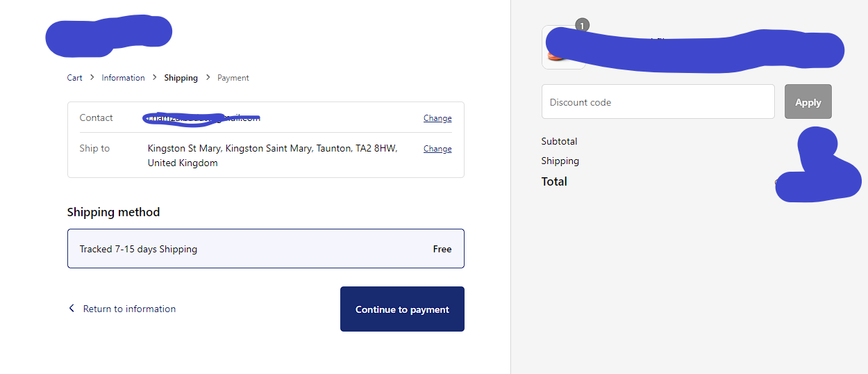Screen dimensions: 868x374
Task: Click the back chevron beside Return to information
Action: point(72,308)
